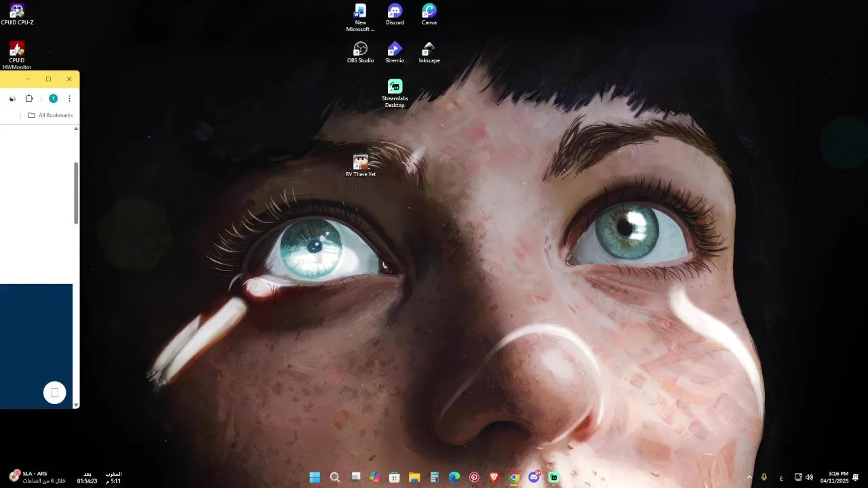Click the scroll-up arrow in Chrome window
Image resolution: width=868 pixels, height=488 pixels.
point(76,128)
